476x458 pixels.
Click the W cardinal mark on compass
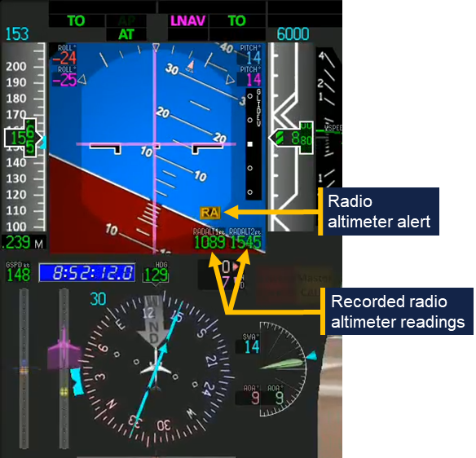click(x=192, y=413)
